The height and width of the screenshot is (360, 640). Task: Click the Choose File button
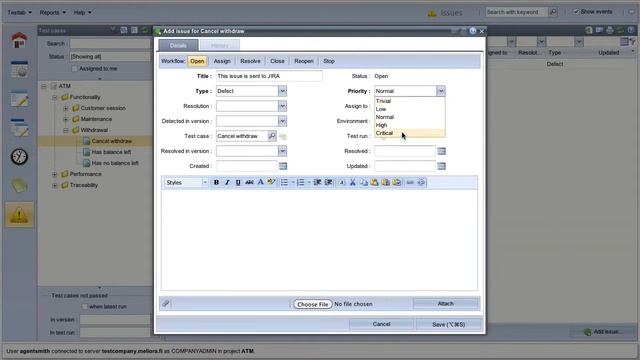(312, 304)
